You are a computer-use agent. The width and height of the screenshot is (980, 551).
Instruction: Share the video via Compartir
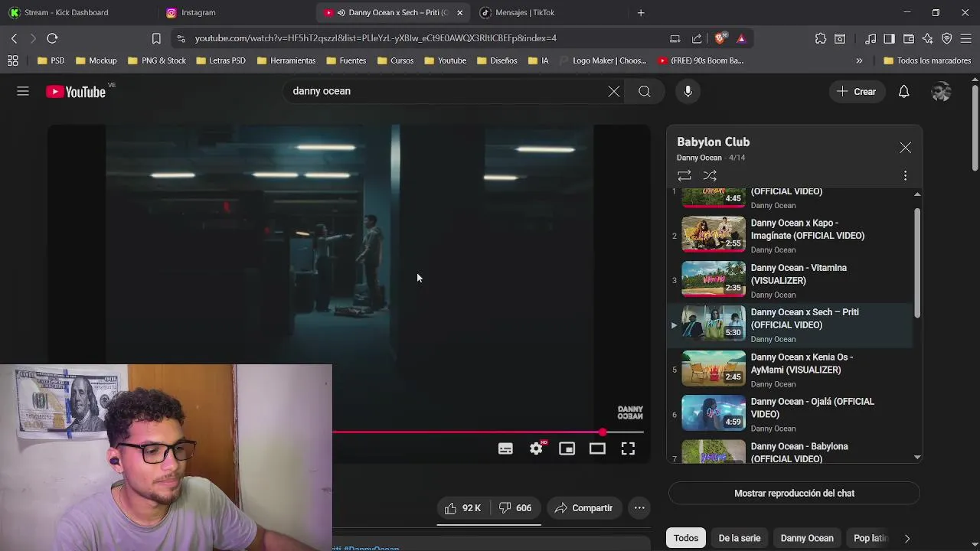(x=583, y=508)
